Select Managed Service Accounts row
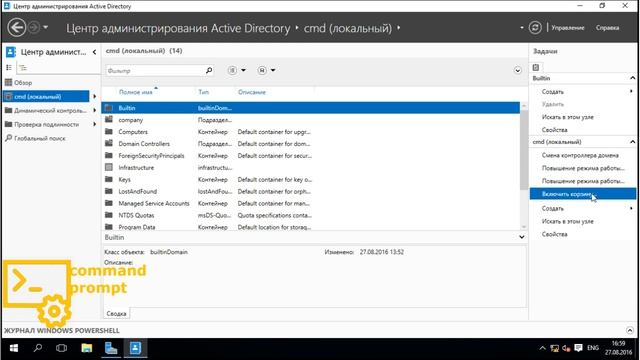The height and width of the screenshot is (360, 640). [x=311, y=203]
